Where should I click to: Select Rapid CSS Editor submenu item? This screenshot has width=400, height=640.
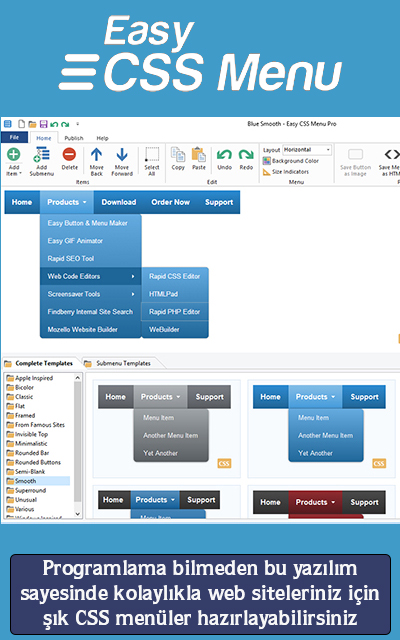pos(175,276)
